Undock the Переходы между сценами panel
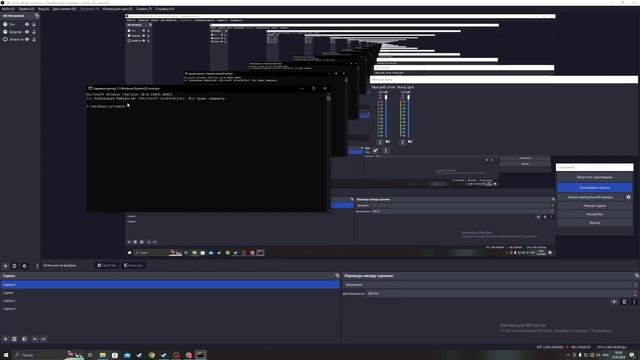This screenshot has height=360, width=640. 636,276
